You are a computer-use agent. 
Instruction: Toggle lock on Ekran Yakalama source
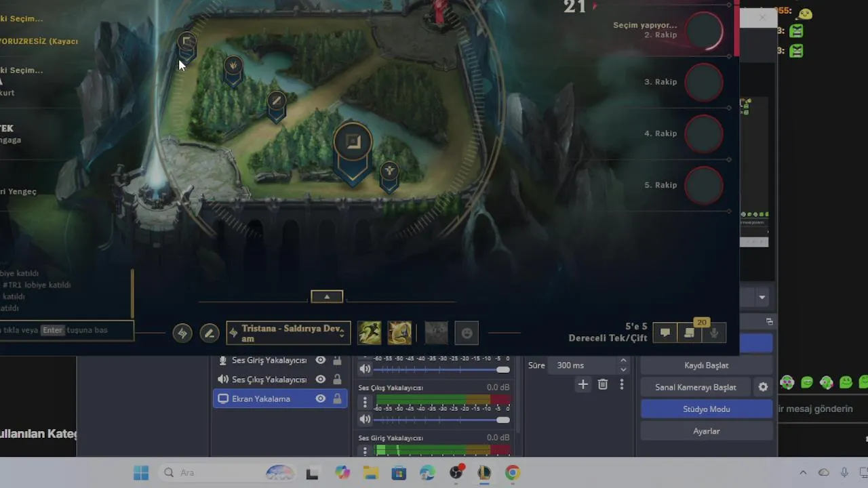[337, 399]
